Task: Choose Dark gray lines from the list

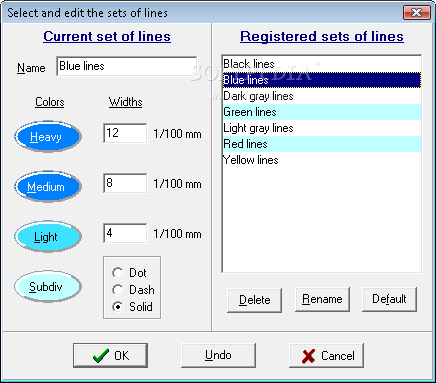Action: point(322,96)
